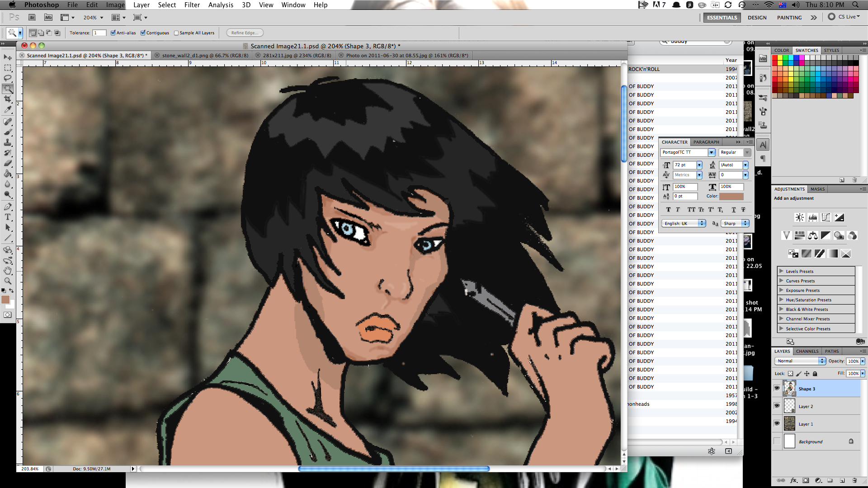Select the Eyedropper tool
Image resolution: width=868 pixels, height=488 pixels.
tap(8, 109)
